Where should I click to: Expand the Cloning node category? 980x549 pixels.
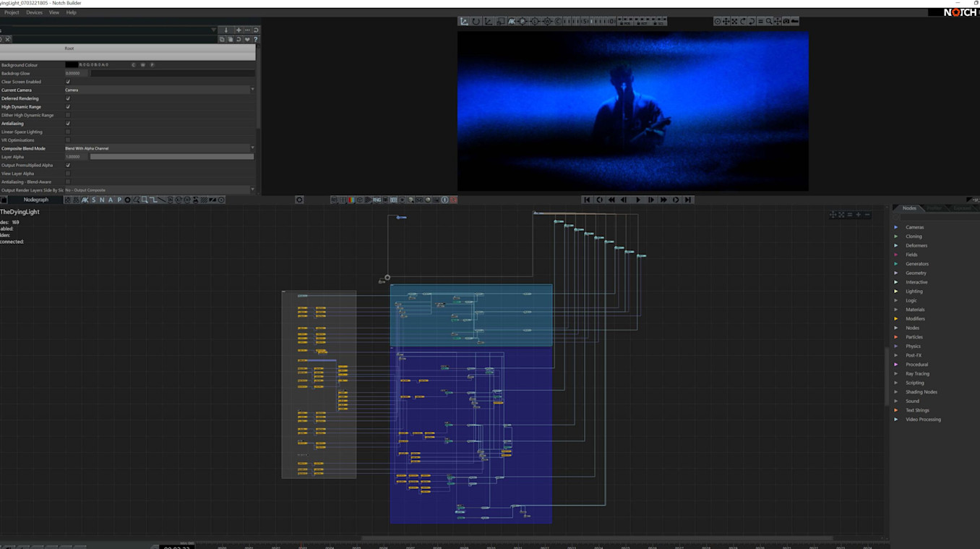coord(896,237)
